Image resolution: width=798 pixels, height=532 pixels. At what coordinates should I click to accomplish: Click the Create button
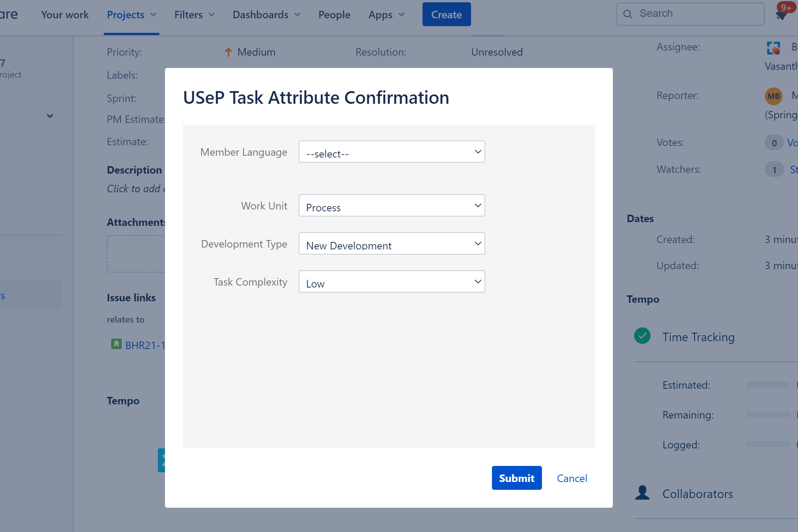point(446,15)
